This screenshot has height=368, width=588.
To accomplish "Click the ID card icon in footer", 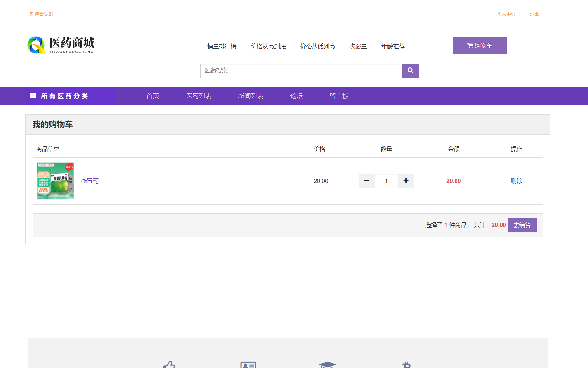I will click(x=248, y=365).
